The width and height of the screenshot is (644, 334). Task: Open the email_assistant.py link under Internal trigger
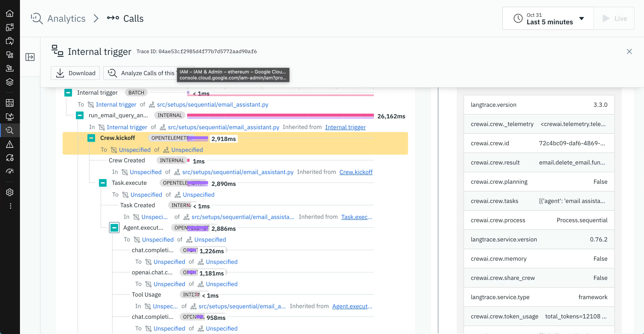(x=212, y=105)
